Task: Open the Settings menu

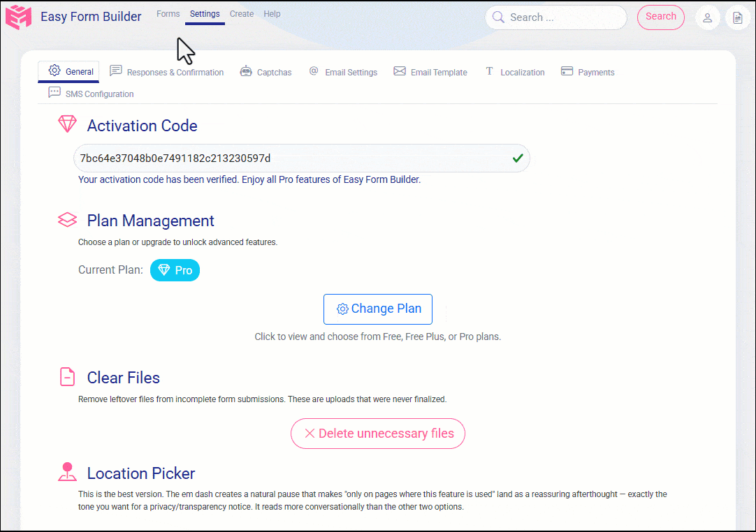Action: (x=205, y=14)
